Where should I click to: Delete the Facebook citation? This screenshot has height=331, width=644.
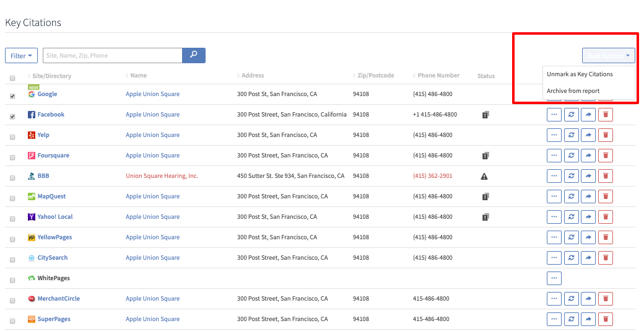point(606,115)
